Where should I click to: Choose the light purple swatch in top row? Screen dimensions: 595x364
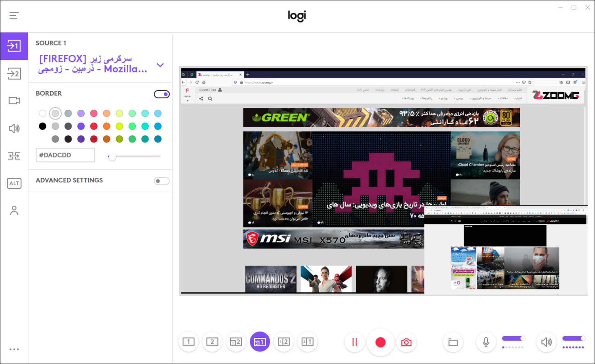click(81, 113)
